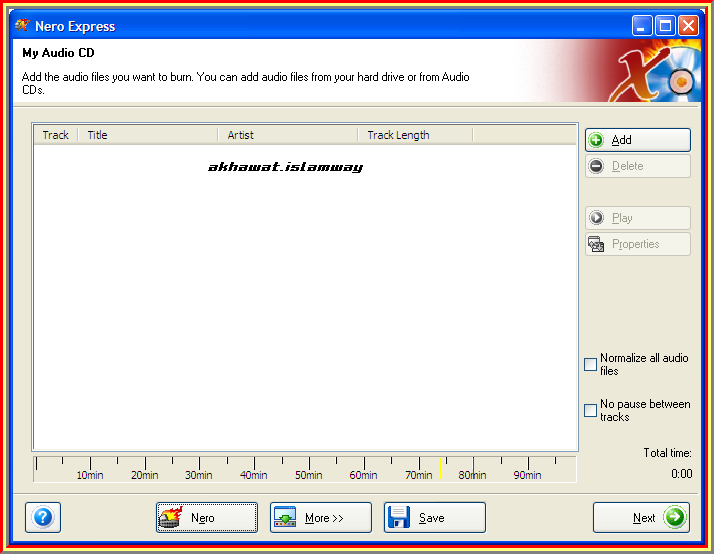The image size is (714, 554).
Task: Sort by the Title column header
Action: click(x=148, y=135)
